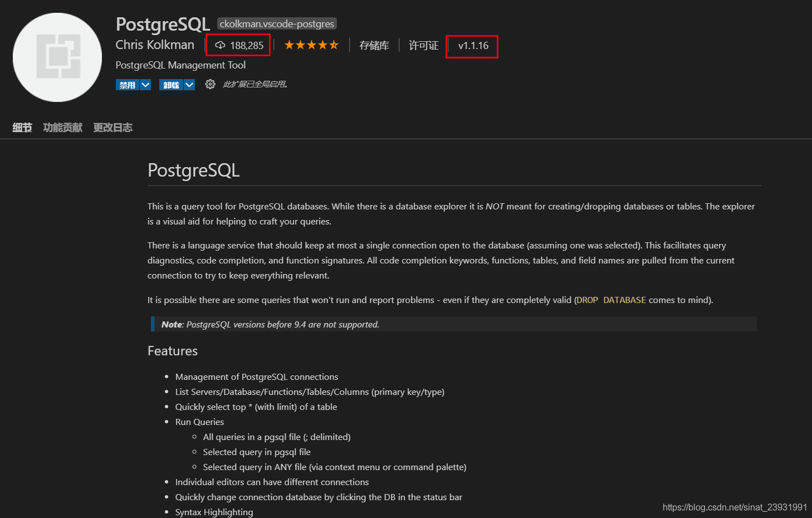Expand the 卸载 dropdown arrow
Screen dimensions: 812x518
[x=189, y=85]
